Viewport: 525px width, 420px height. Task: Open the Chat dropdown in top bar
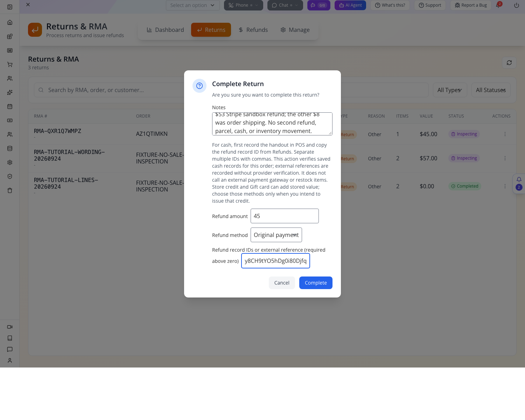(285, 5)
